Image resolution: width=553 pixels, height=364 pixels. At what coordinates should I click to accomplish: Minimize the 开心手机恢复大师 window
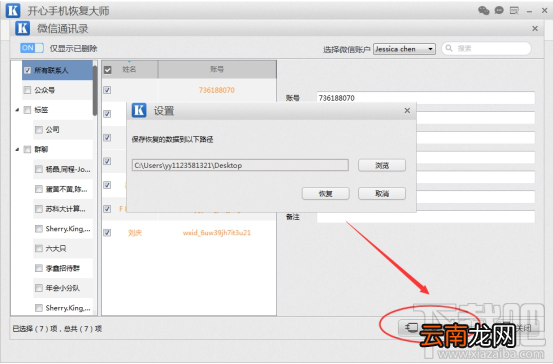(x=529, y=11)
